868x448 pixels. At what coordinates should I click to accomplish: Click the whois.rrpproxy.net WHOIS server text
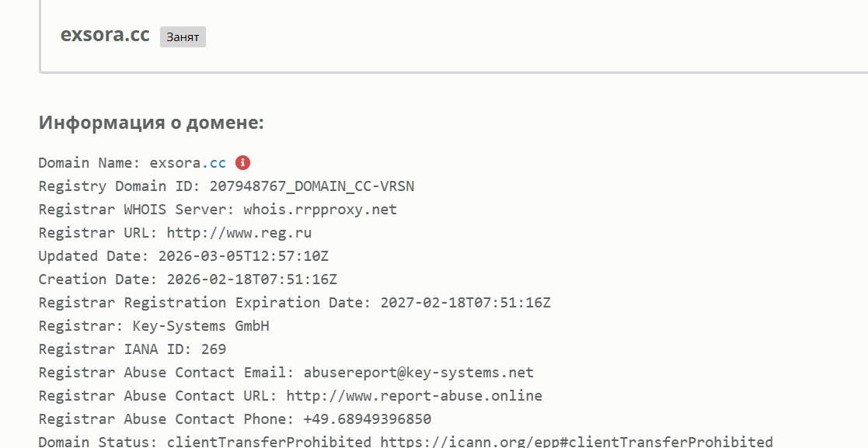[x=320, y=210]
